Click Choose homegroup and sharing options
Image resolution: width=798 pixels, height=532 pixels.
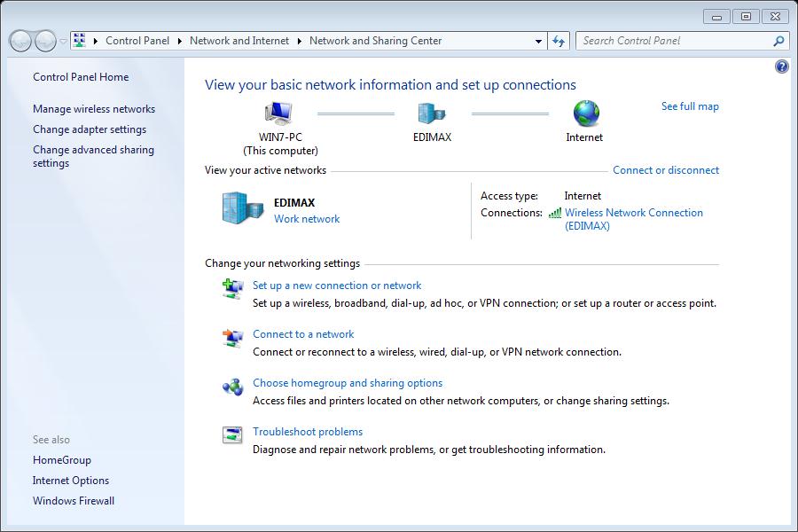point(348,383)
